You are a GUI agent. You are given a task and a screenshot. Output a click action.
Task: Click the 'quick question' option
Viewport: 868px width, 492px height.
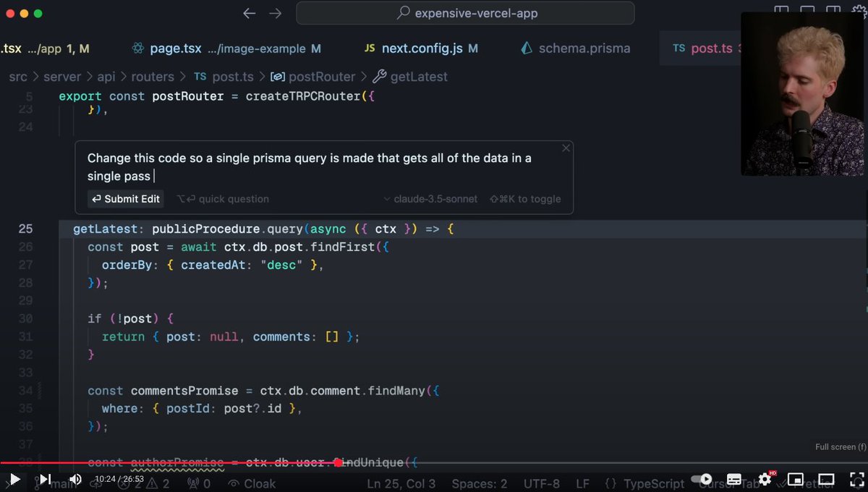223,199
